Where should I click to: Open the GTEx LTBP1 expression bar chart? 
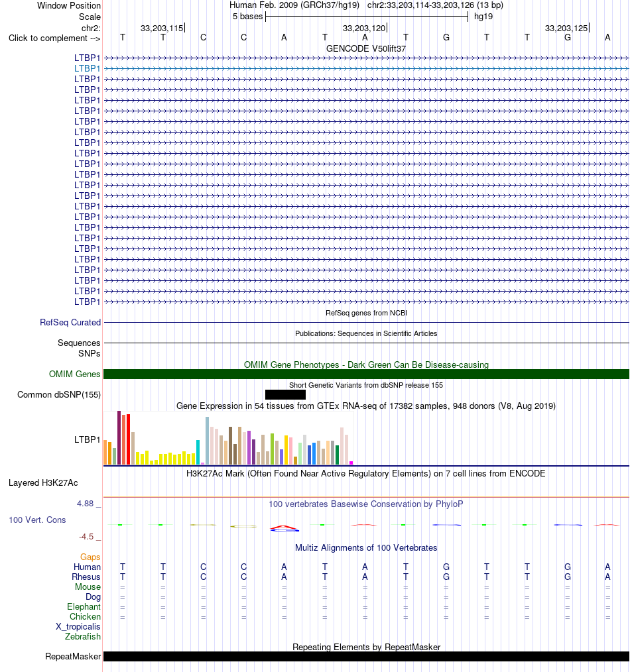coord(228,438)
